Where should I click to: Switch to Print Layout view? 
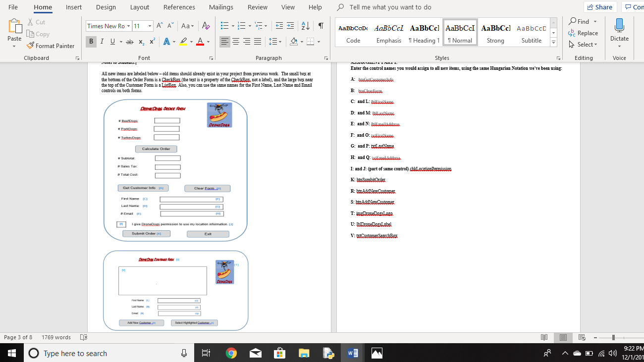(563, 337)
